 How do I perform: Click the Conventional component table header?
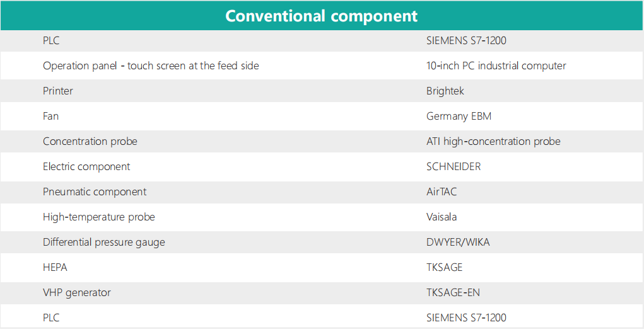coord(322,16)
